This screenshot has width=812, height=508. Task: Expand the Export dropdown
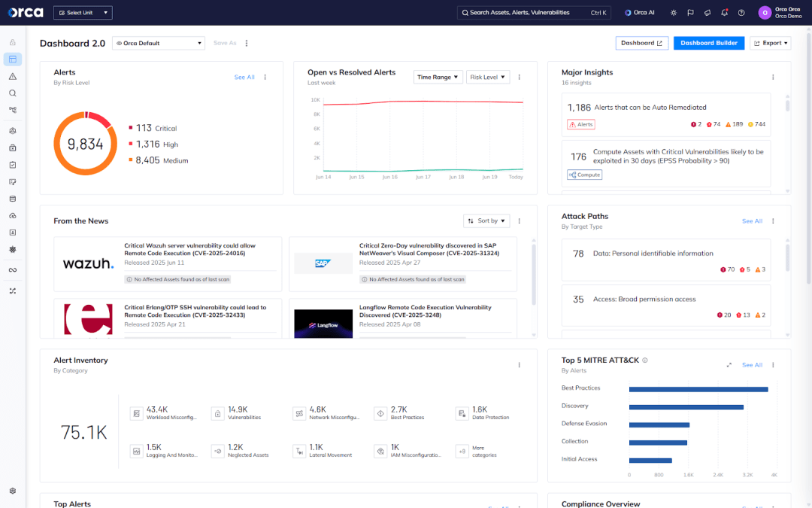point(771,43)
